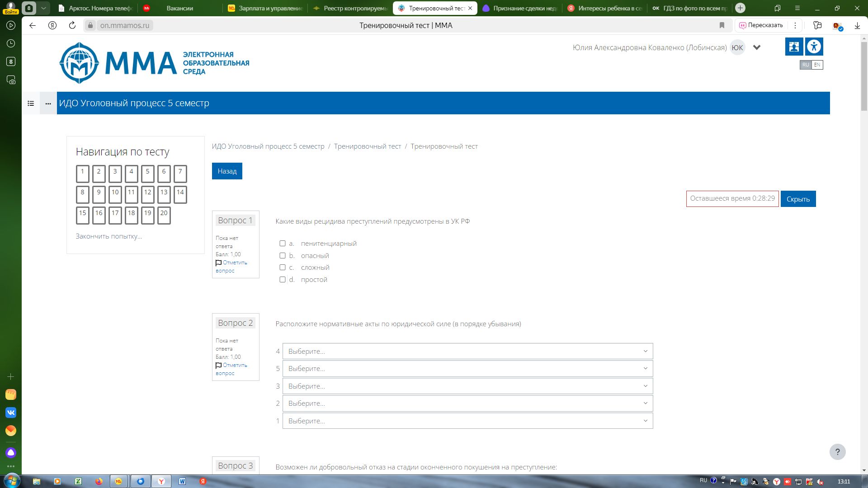This screenshot has height=488, width=868.
Task: Check answer a. пенитенциарный
Action: pos(283,244)
